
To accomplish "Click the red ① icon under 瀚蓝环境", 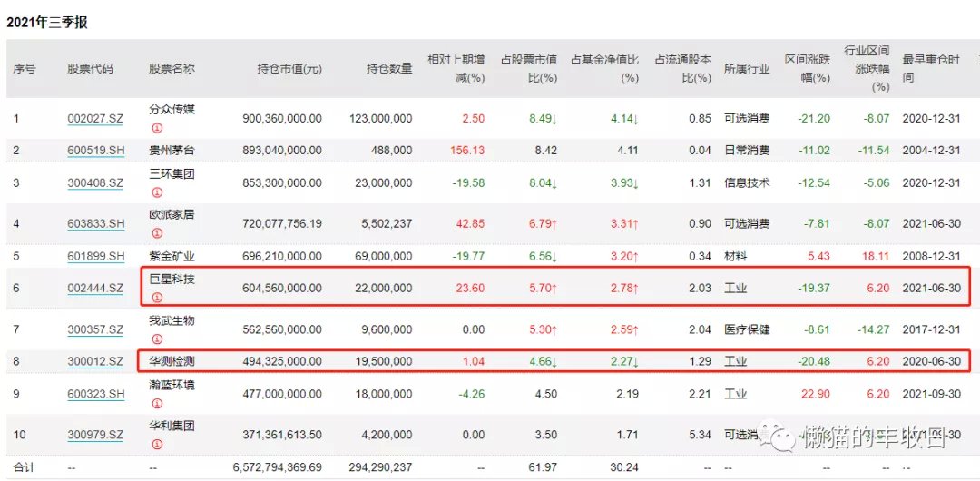I will click(x=157, y=404).
